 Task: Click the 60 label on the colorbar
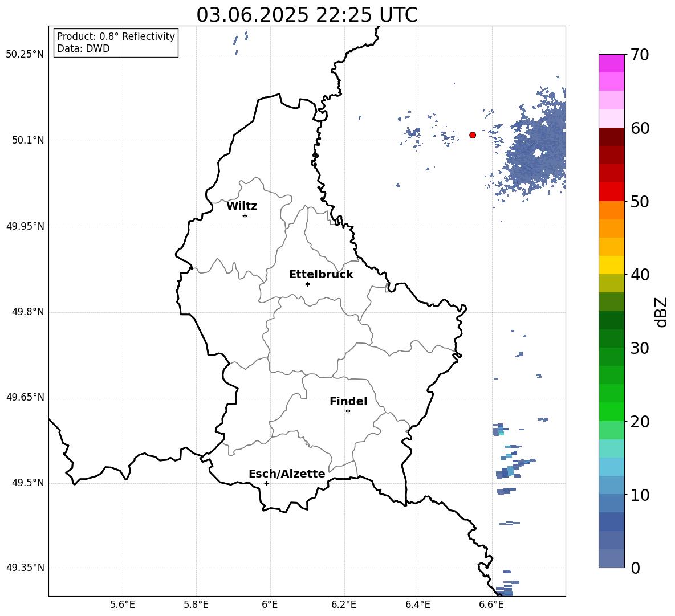tap(640, 128)
